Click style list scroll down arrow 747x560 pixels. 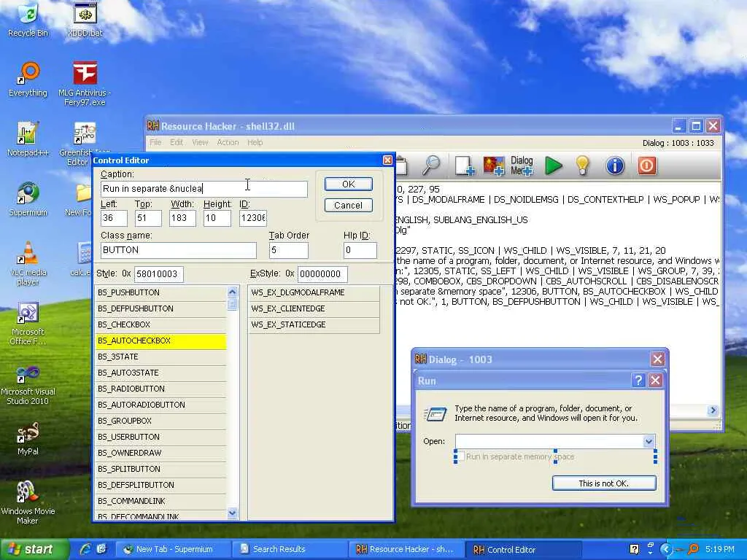coord(232,513)
